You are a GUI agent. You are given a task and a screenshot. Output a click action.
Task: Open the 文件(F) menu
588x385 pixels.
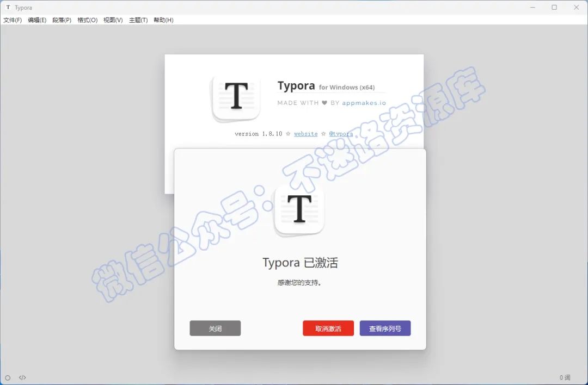point(13,20)
